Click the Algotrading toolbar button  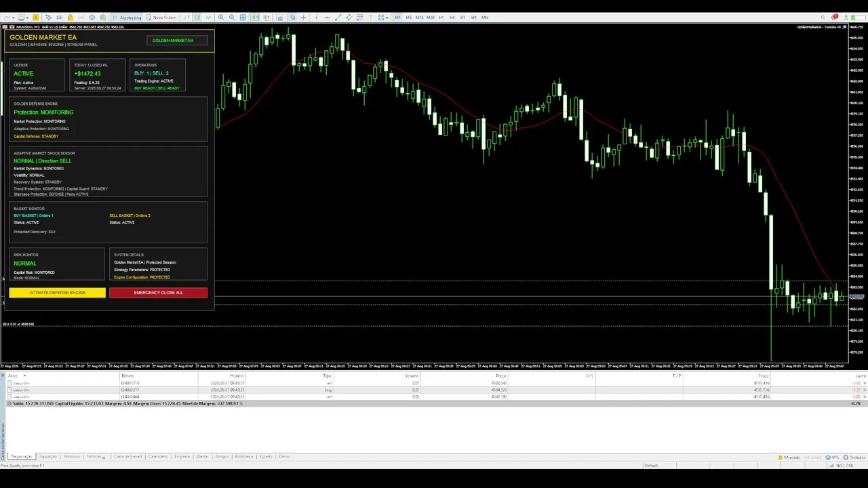(127, 18)
